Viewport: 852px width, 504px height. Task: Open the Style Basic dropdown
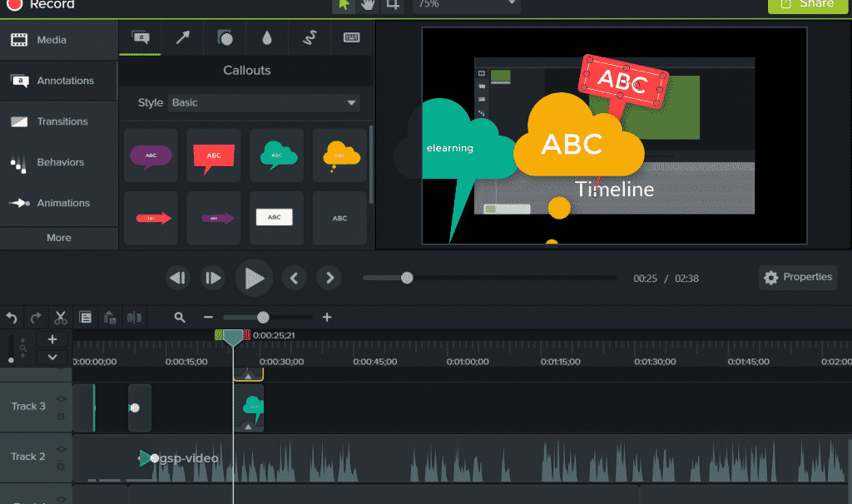pos(264,102)
